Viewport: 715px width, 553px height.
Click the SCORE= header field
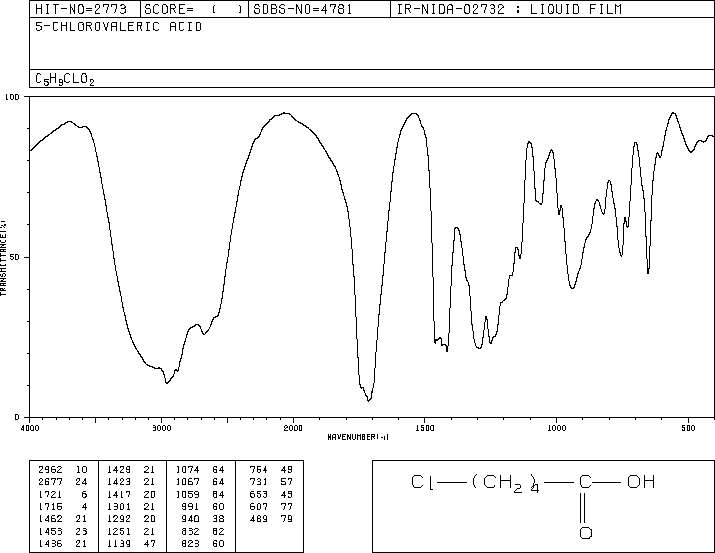(x=193, y=9)
